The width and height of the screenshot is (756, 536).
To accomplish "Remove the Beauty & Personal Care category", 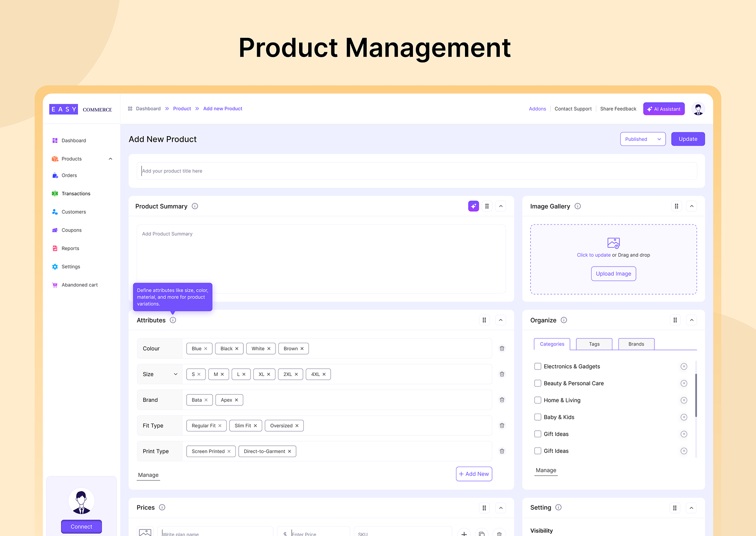I will click(x=684, y=383).
